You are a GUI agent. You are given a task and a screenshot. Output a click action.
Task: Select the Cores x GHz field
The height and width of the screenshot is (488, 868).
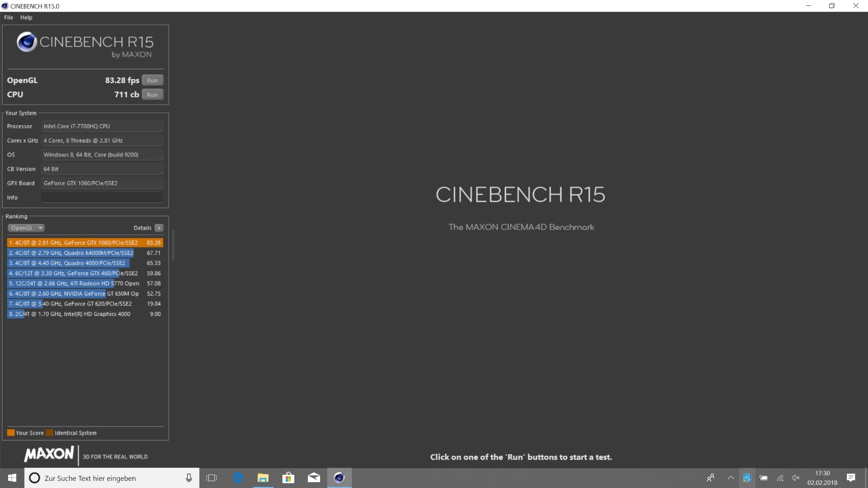pos(102,141)
